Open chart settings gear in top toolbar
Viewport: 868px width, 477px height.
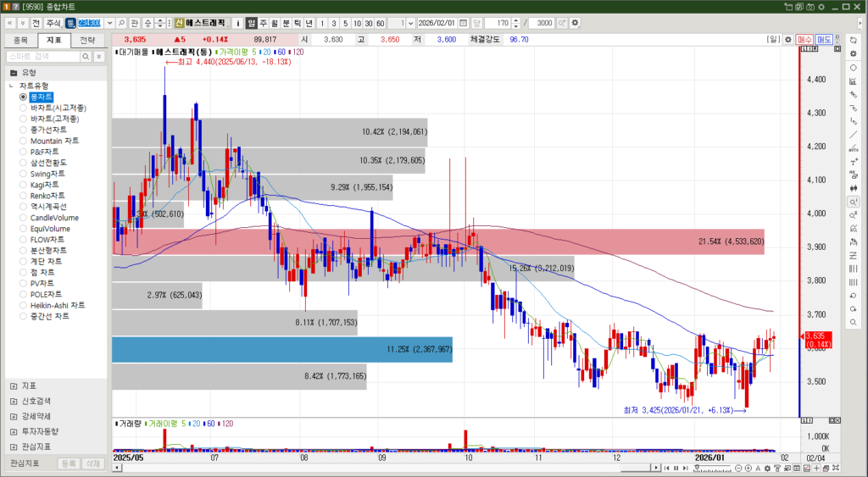point(576,22)
